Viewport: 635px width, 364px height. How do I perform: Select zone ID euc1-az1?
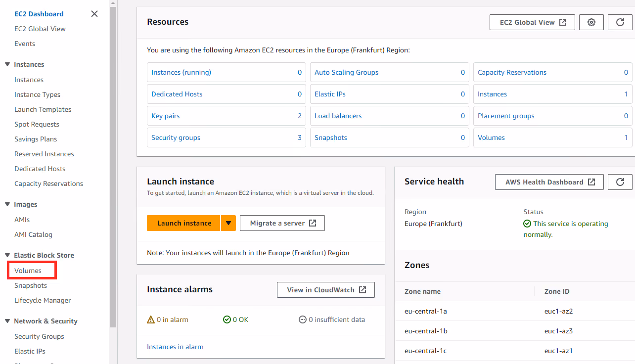coord(558,351)
